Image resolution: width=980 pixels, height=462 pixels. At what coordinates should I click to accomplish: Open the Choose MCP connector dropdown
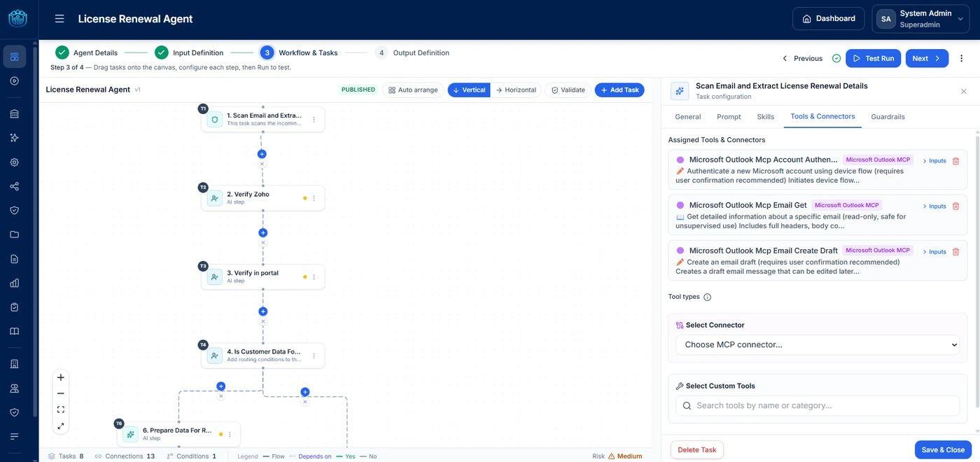(818, 345)
